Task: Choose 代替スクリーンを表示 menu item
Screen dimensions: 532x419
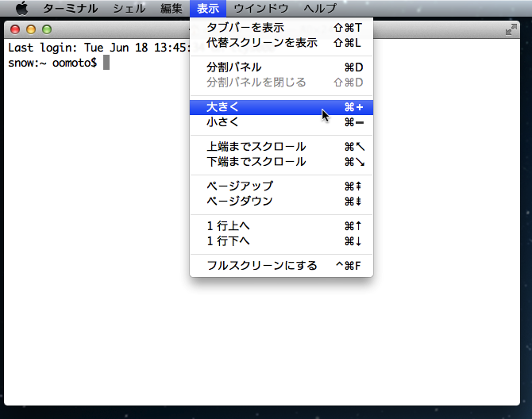Action: [x=281, y=43]
